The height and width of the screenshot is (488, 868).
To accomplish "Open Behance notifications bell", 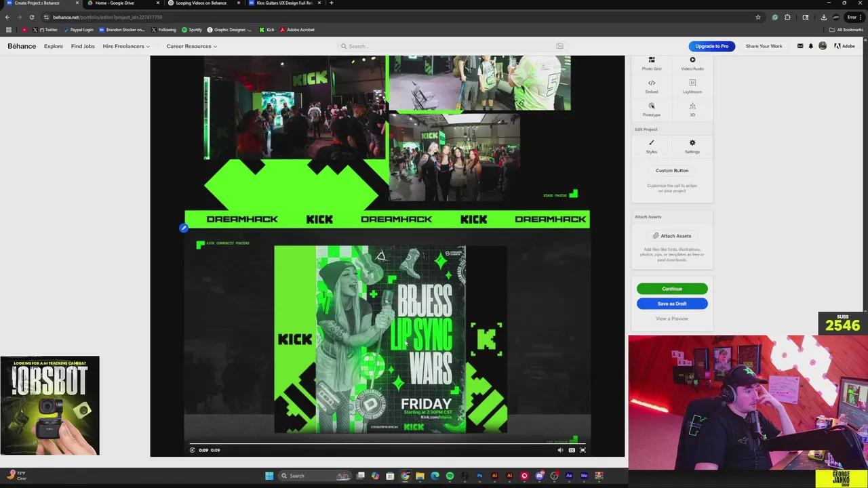I will (x=811, y=46).
